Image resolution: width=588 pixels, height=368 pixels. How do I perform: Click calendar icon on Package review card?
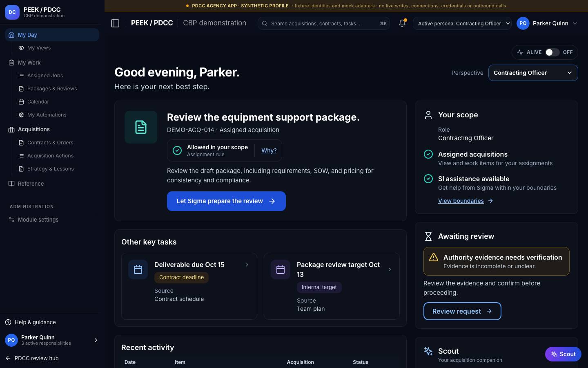[x=281, y=269]
